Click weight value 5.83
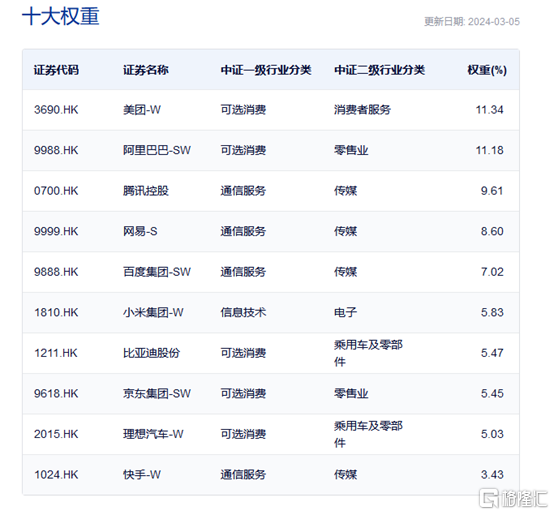The height and width of the screenshot is (515, 554). [x=492, y=312]
